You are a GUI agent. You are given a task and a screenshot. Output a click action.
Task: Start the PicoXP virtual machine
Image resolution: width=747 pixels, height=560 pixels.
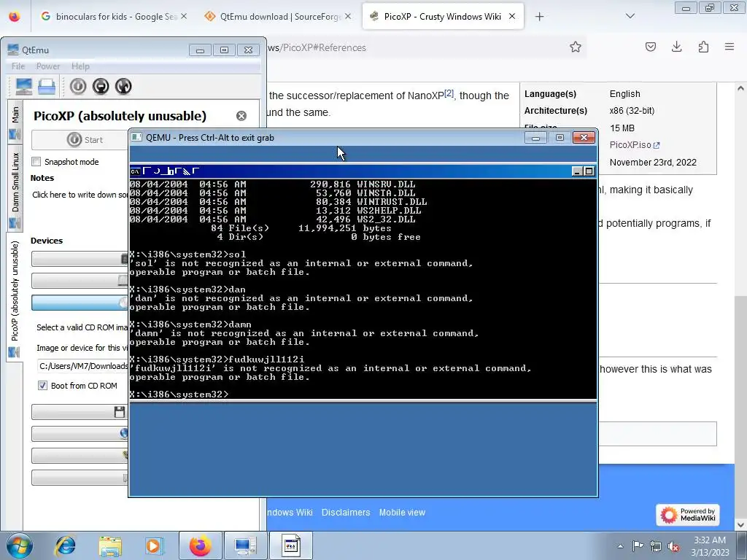tap(80, 139)
